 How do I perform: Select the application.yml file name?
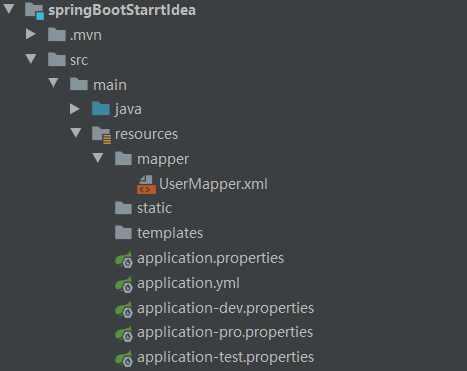[188, 284]
